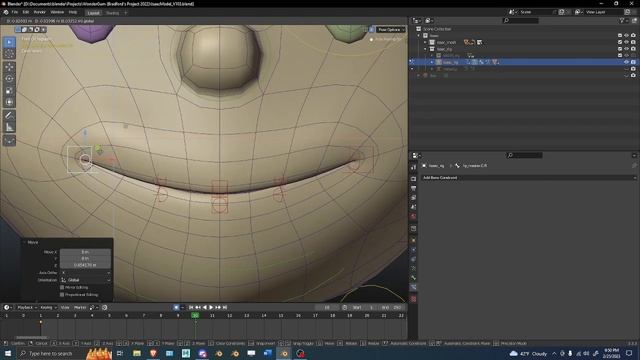Select the Annotate tool in the toolbar
Viewport: 640px width, 360px height.
coord(9,116)
